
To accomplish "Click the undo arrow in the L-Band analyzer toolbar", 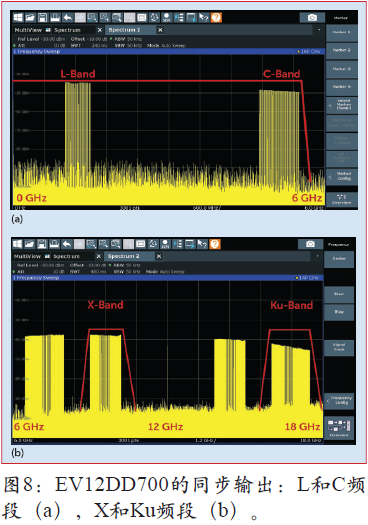I will click(68, 17).
